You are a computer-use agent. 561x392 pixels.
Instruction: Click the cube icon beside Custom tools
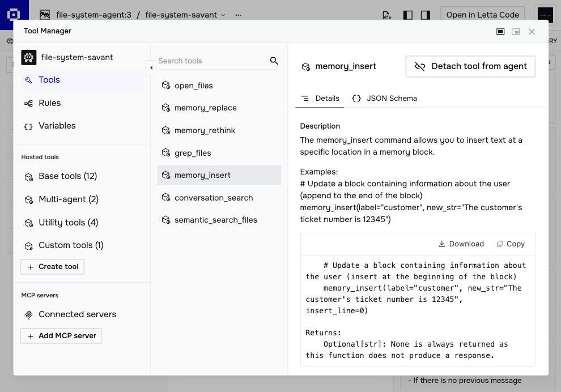coord(29,246)
